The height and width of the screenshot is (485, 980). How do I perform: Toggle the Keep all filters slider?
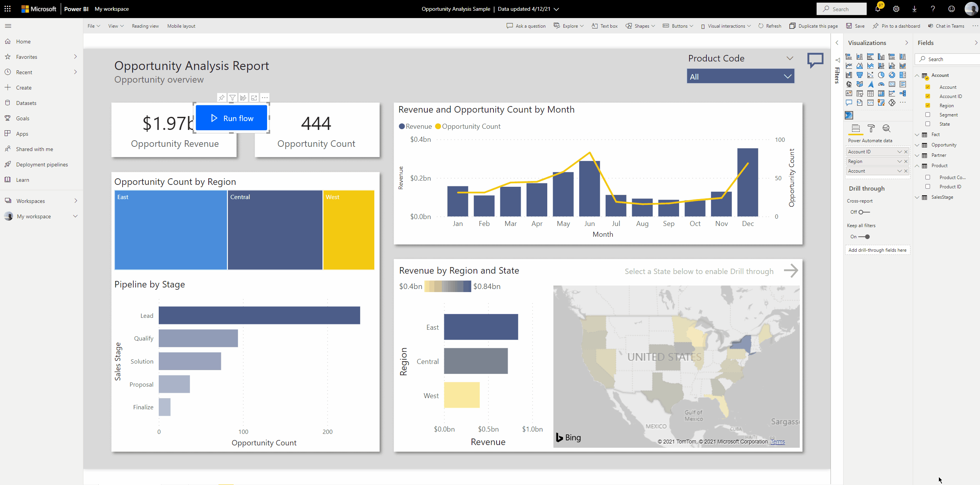(x=865, y=237)
